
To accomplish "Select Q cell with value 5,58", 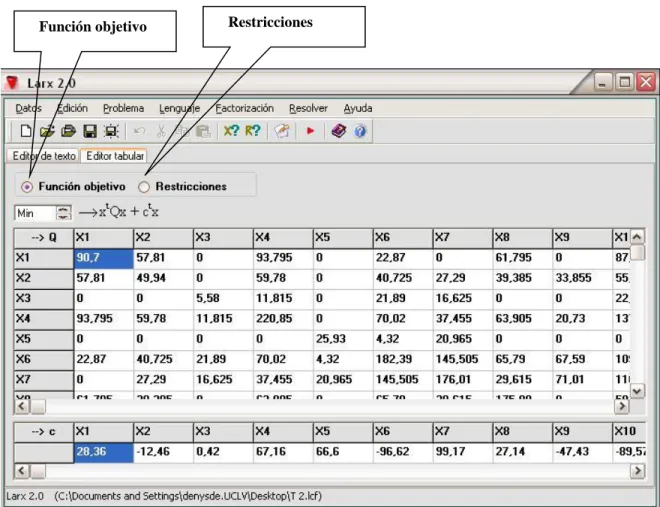I will pyautogui.click(x=223, y=298).
